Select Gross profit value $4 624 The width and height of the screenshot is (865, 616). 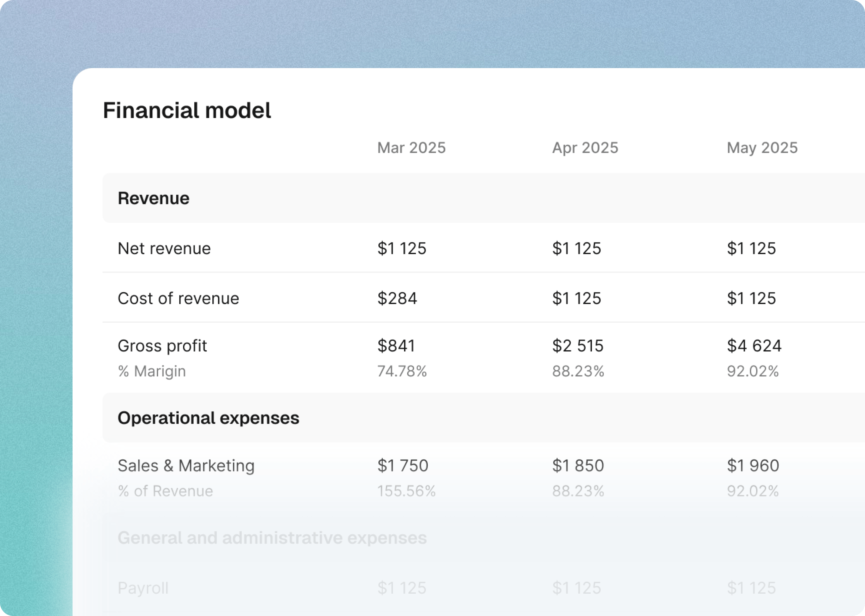point(754,346)
